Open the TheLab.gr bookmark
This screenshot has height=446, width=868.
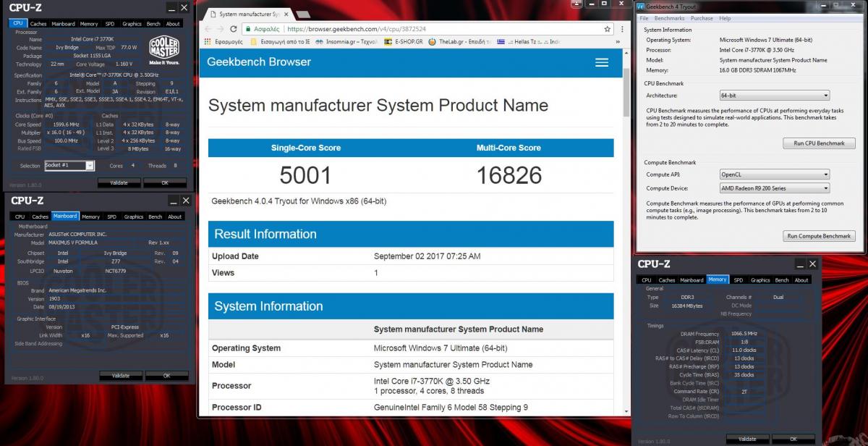[x=461, y=42]
